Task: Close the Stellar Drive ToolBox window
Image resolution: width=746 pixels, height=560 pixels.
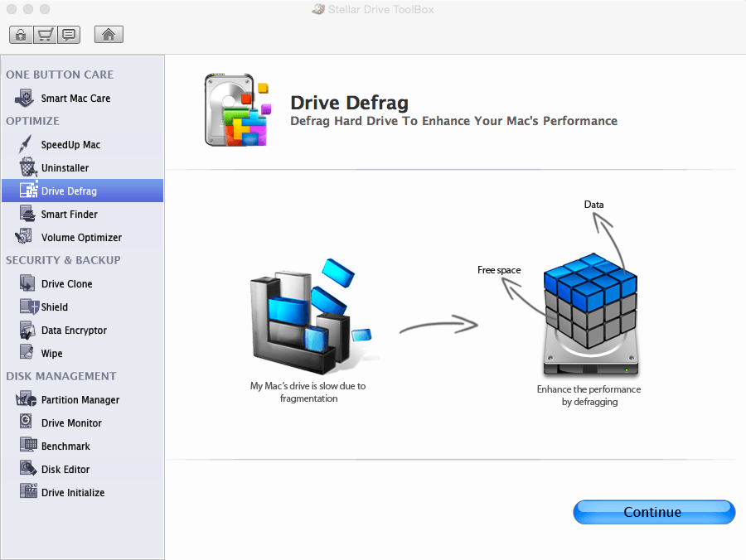Action: point(12,9)
